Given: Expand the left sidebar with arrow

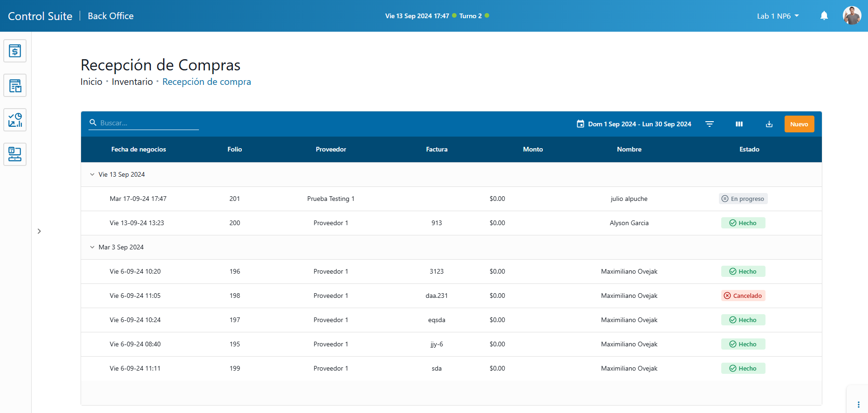Looking at the screenshot, I should coord(39,231).
